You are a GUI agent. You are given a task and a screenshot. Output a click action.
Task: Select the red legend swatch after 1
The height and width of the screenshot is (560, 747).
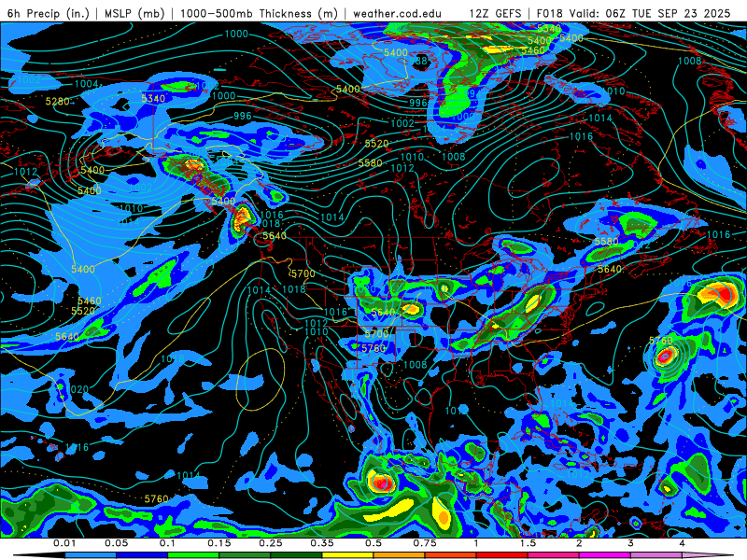[x=502, y=555]
